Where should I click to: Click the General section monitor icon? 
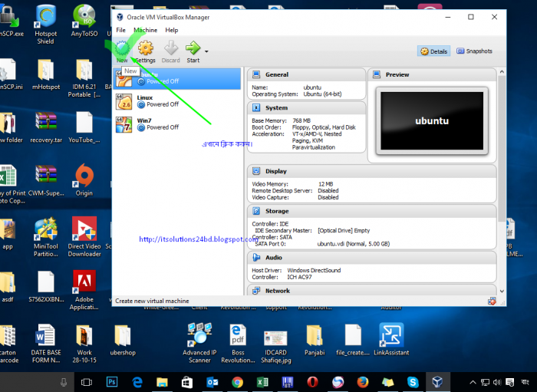pyautogui.click(x=256, y=74)
